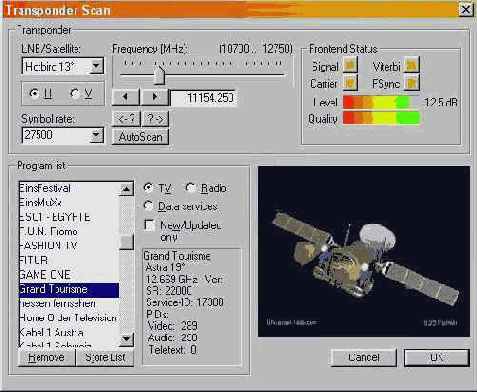
Task: Select Home Order Television in program list
Action: (x=69, y=318)
